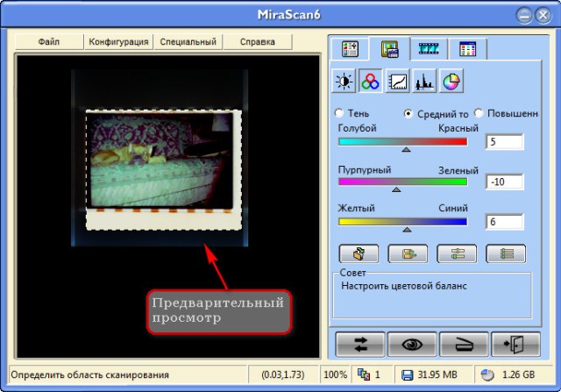Image resolution: width=561 pixels, height=392 pixels.
Task: Choose the Средний то radio option
Action: 408,113
